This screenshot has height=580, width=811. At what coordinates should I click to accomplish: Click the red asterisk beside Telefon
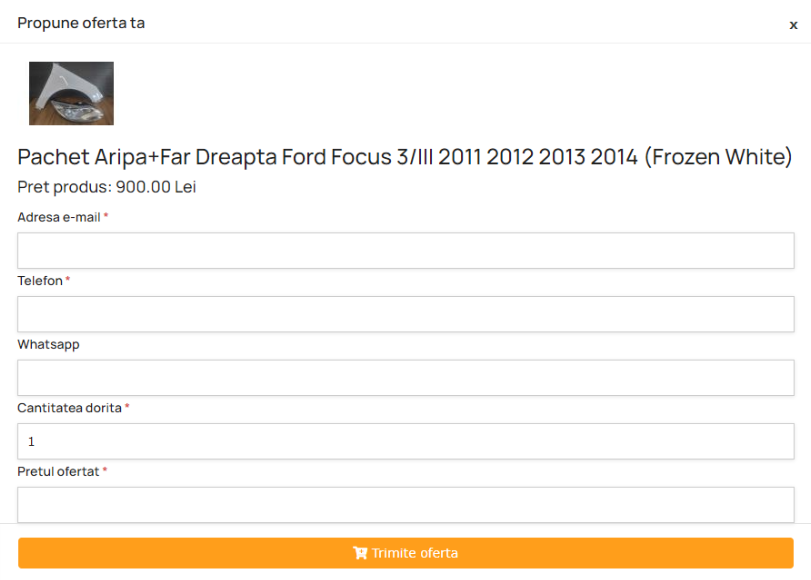(x=68, y=280)
